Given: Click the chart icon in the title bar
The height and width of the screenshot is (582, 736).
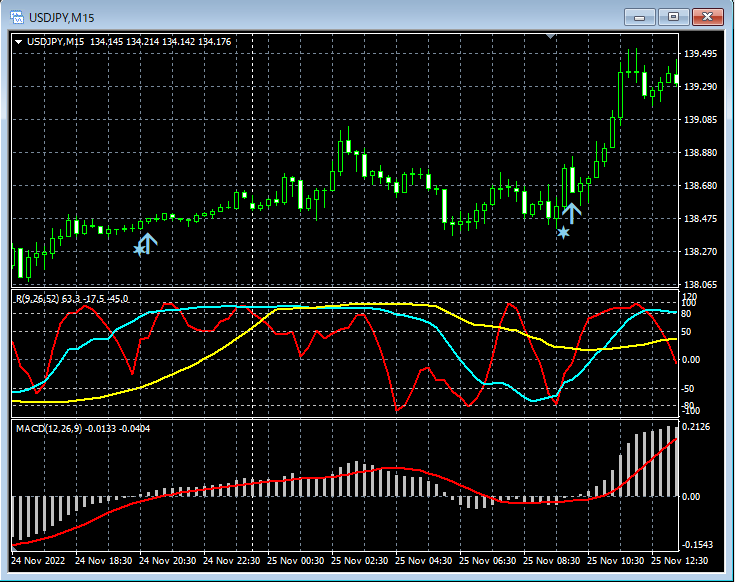Looking at the screenshot, I should coord(16,18).
